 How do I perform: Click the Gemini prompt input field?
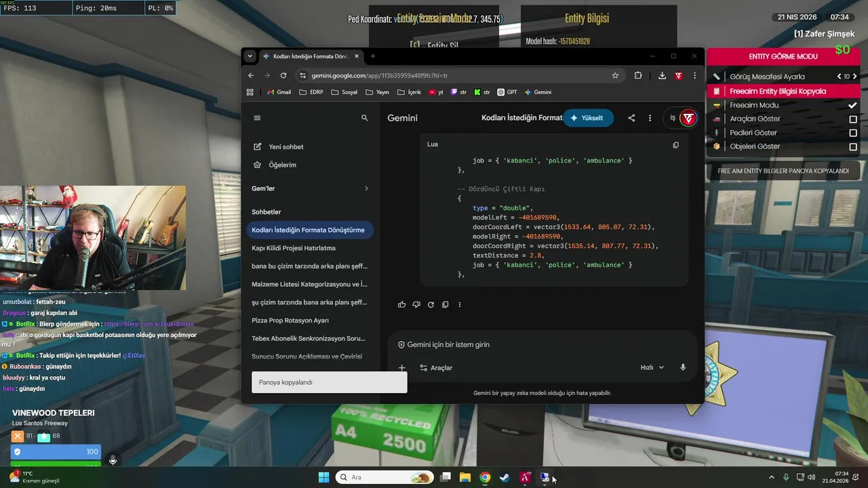pyautogui.click(x=542, y=344)
